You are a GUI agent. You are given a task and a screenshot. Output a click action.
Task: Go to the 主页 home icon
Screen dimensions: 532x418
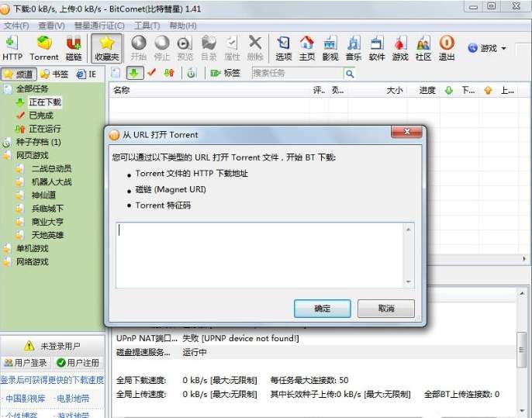click(x=307, y=48)
